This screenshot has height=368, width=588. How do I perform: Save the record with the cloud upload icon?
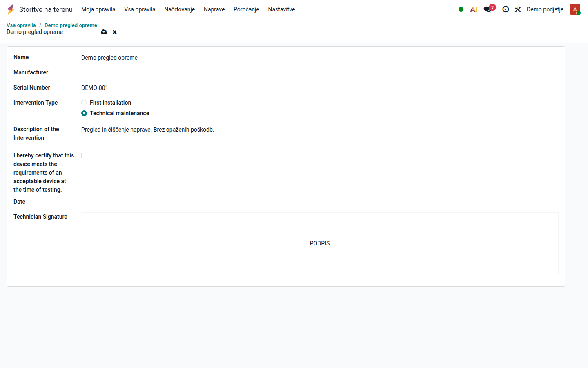pos(104,32)
